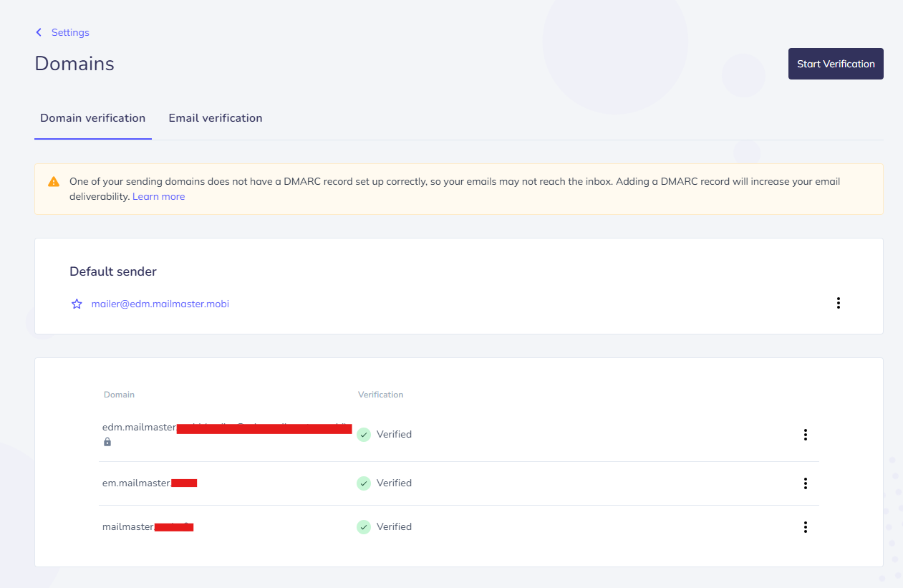Select the mailer@edm.mailmaster.mobi sender address
903x588 pixels.
160,304
